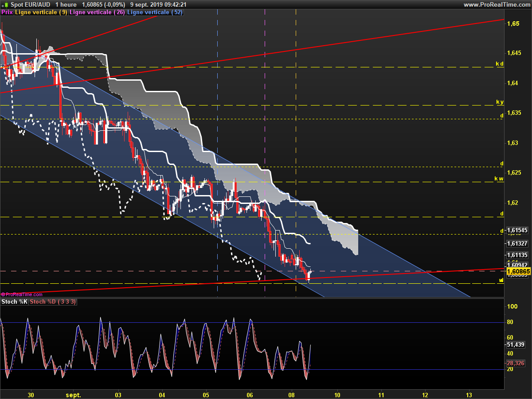This screenshot has height=399, width=532.
Task: Click the 1,645 price axis label
Action: click(x=514, y=53)
